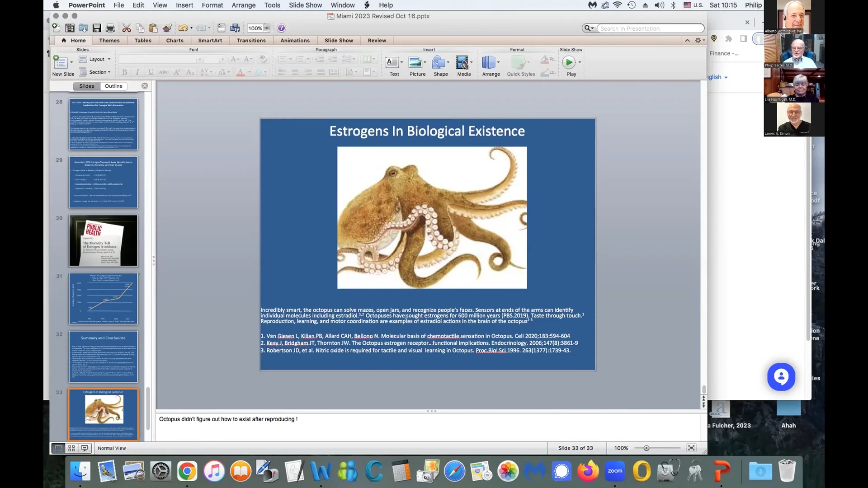The image size is (868, 488).
Task: Click the Shape insert icon
Action: click(438, 62)
